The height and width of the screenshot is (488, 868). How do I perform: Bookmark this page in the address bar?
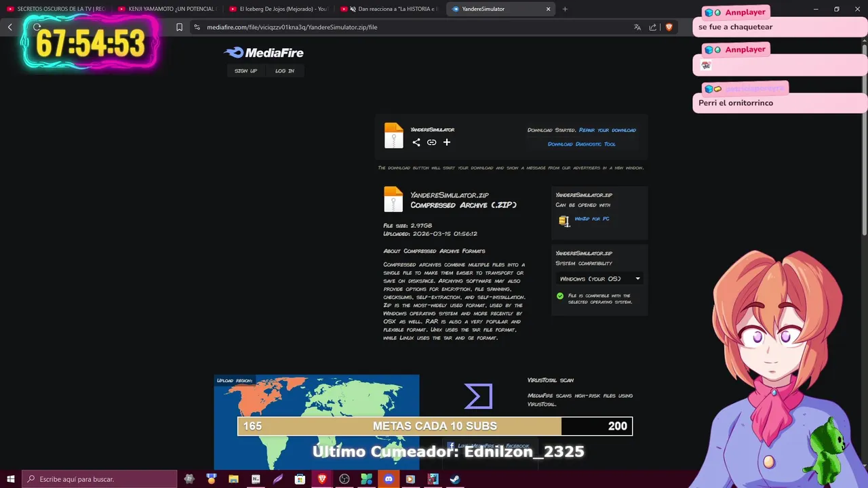[179, 27]
